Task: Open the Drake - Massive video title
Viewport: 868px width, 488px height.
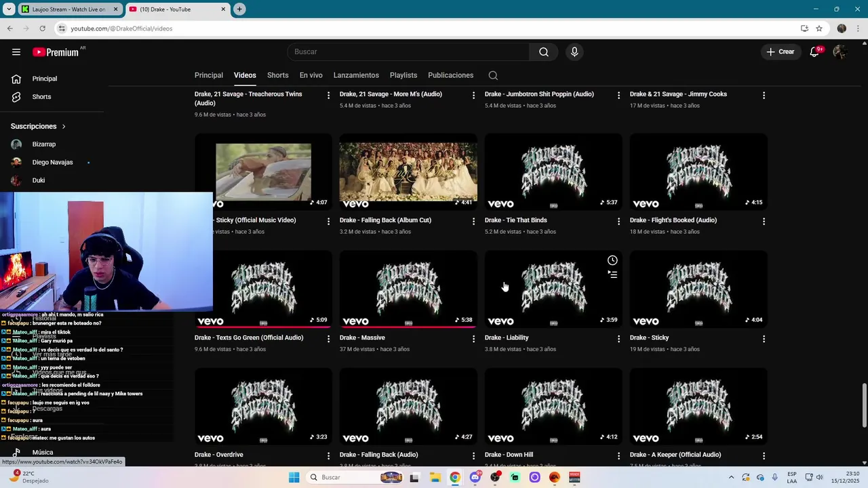Action: (362, 338)
